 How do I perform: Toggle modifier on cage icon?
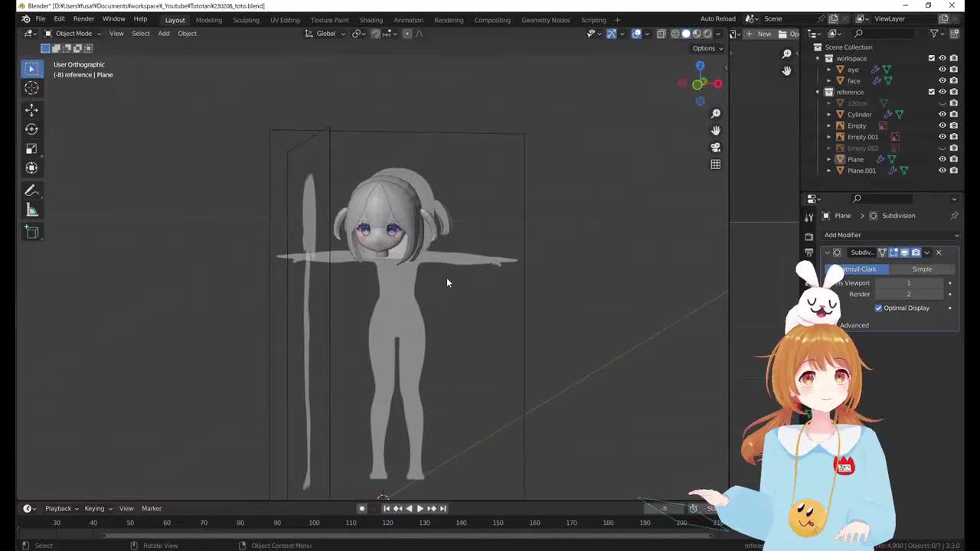[x=883, y=253]
